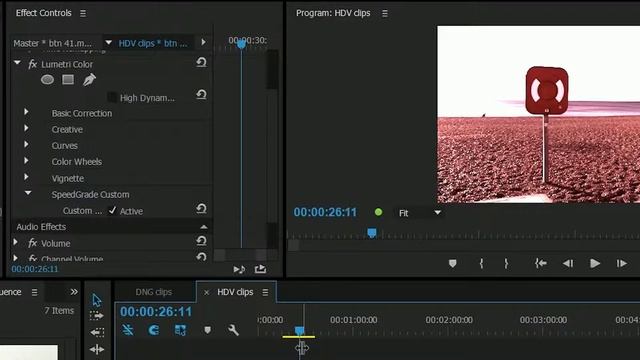Expand the Curves section
The image size is (640, 360).
click(x=26, y=144)
